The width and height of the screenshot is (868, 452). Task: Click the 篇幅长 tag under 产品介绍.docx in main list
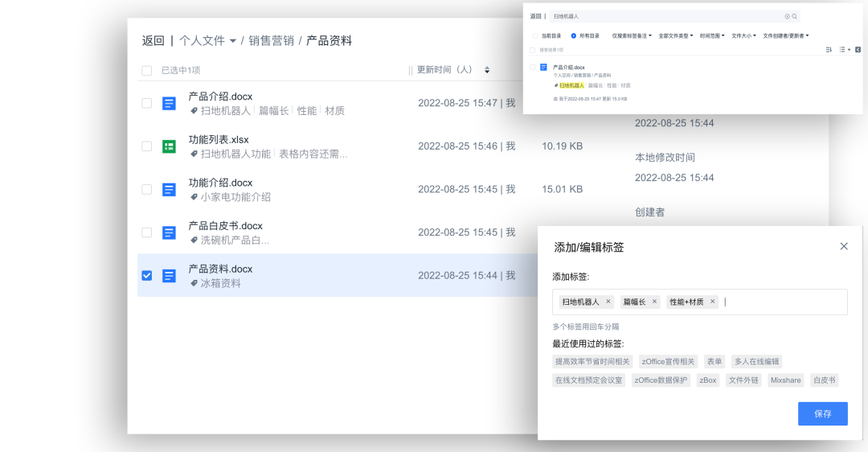[x=274, y=111]
